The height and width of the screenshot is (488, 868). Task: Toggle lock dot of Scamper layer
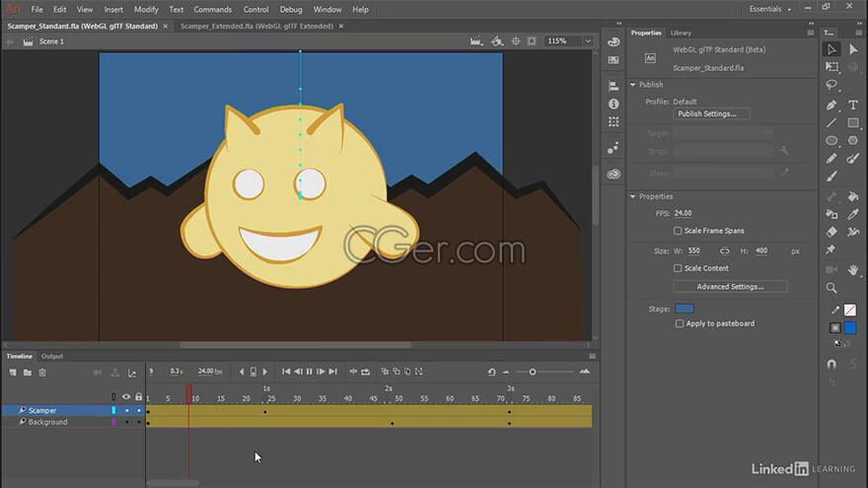point(139,410)
